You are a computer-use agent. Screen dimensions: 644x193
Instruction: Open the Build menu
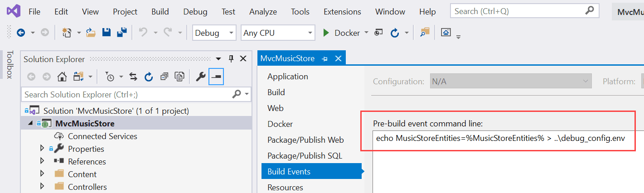click(x=160, y=12)
